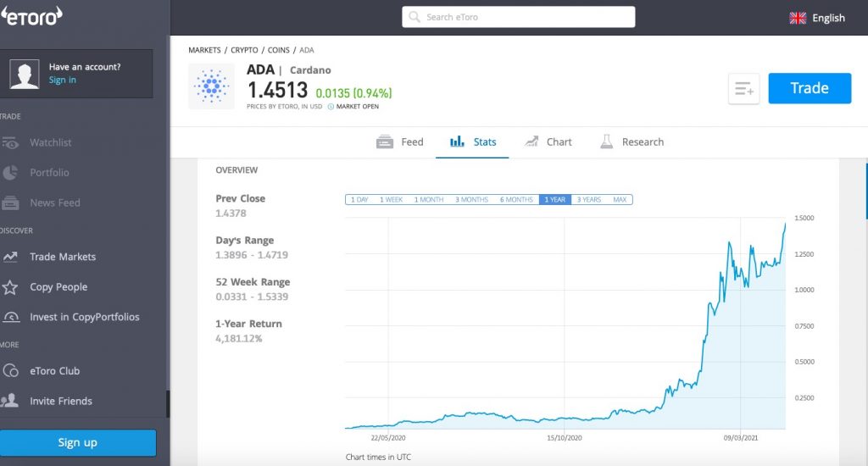
Task: Click the Search eToro input field
Action: point(518,17)
